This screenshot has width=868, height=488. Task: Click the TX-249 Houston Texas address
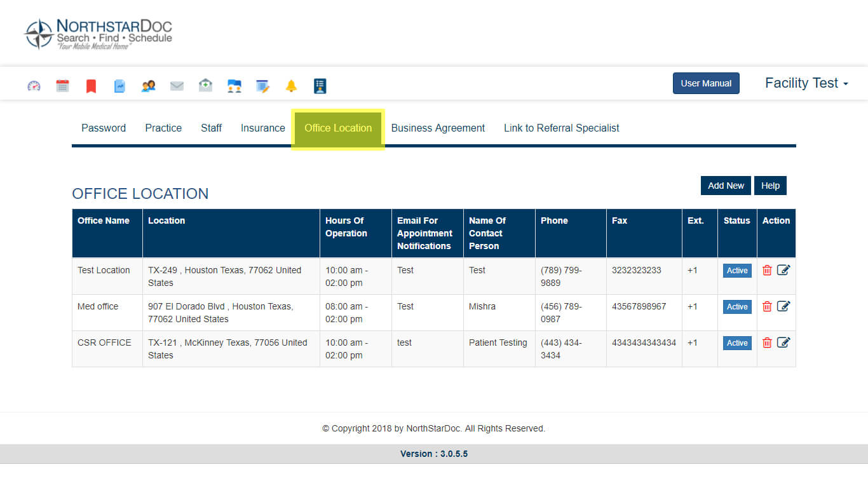point(224,276)
